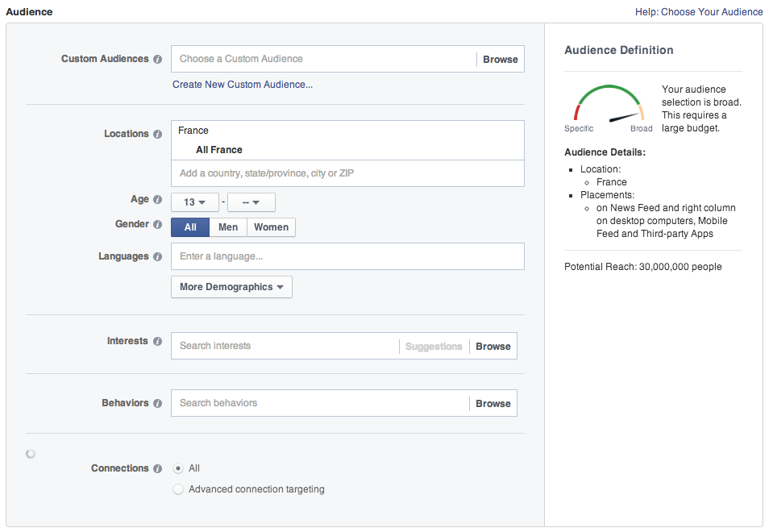Viewport: 769px width, 532px height.
Task: Choose Women in the gender selector
Action: point(271,227)
